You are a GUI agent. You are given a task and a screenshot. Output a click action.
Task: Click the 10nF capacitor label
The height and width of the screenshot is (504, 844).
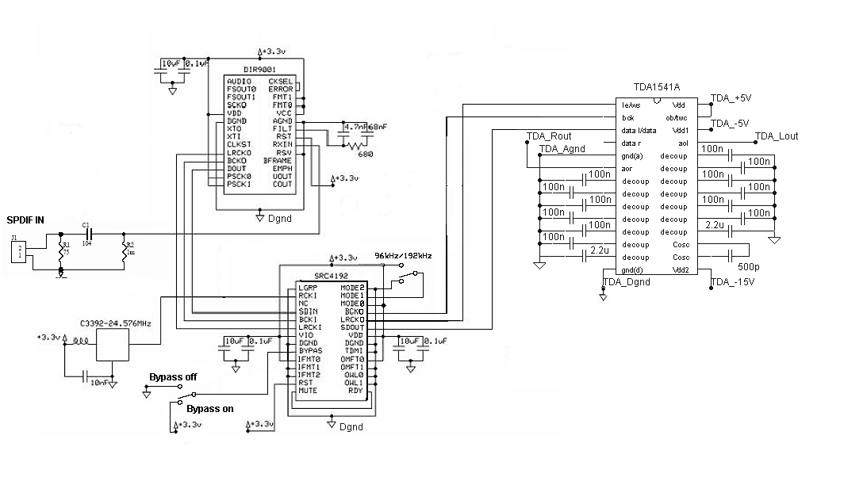[x=100, y=383]
